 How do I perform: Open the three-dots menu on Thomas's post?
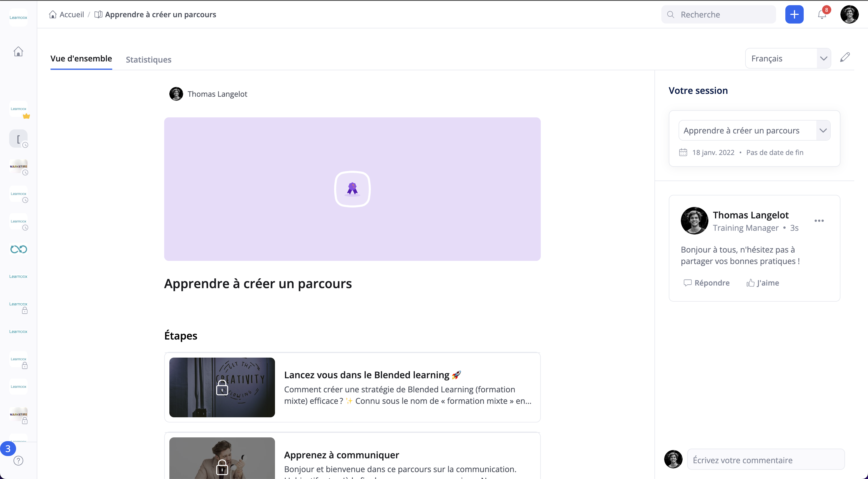[819, 221]
